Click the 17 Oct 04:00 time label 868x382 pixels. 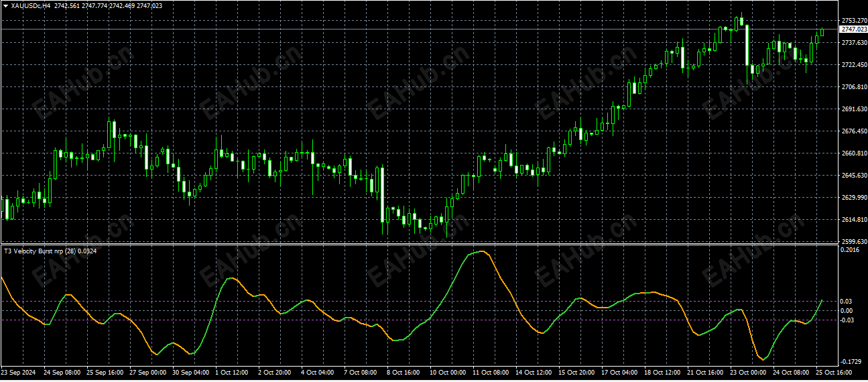619,372
